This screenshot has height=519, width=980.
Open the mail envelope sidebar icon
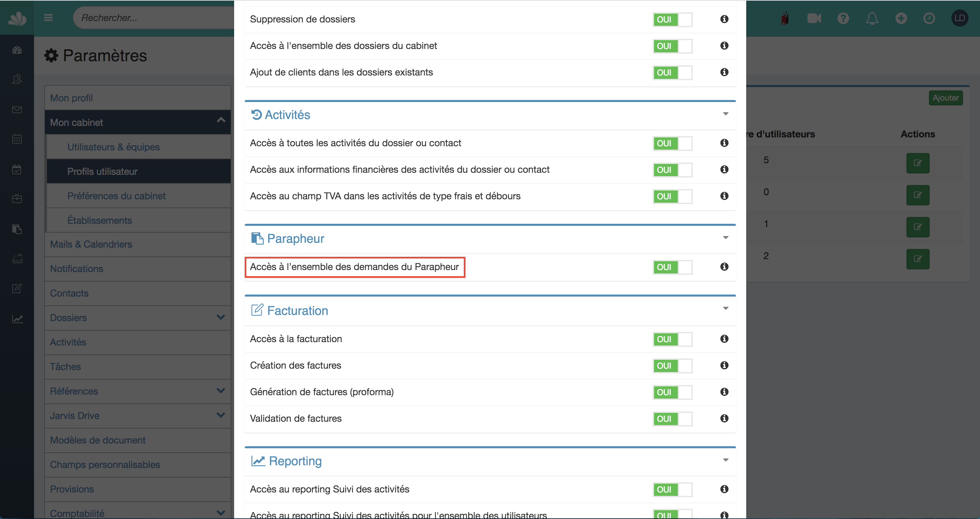point(17,110)
